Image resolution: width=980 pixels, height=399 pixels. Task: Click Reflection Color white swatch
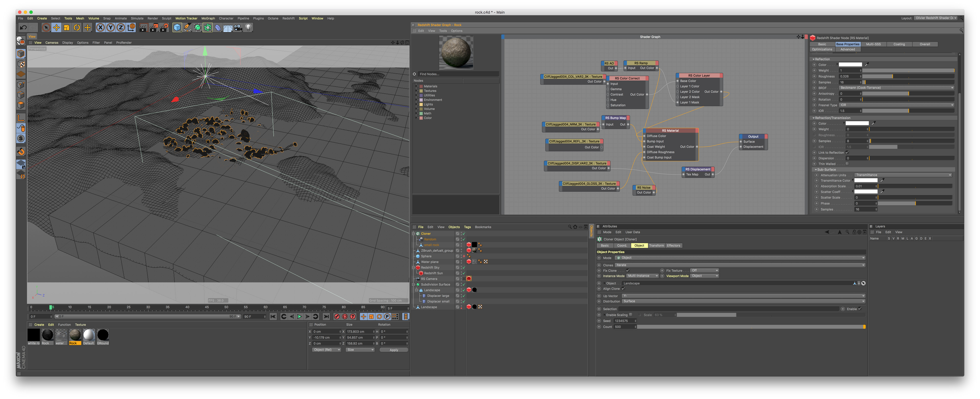click(x=850, y=65)
